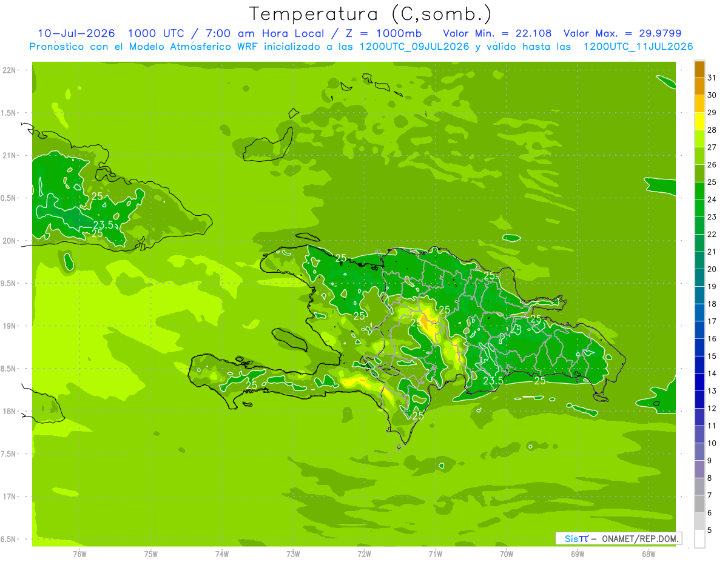Viewport: 728px width, 562px height.
Task: Click "7:00 am Hora Local" text
Action: click(264, 33)
